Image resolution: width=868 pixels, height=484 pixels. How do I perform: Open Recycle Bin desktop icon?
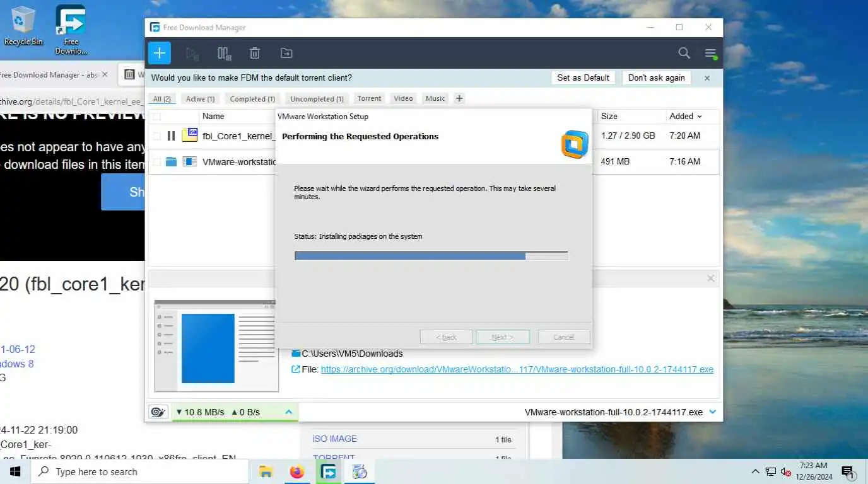point(23,26)
